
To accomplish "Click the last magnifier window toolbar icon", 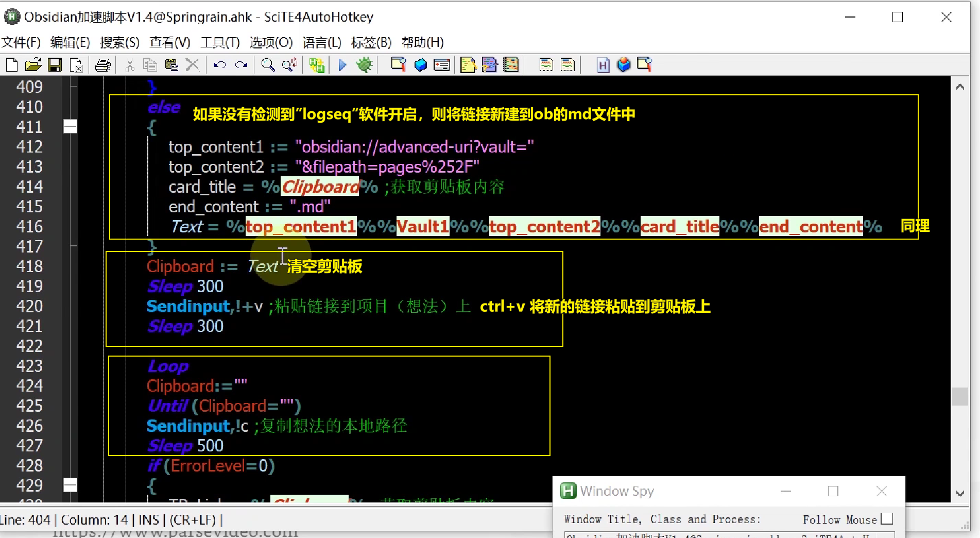I will coord(645,65).
